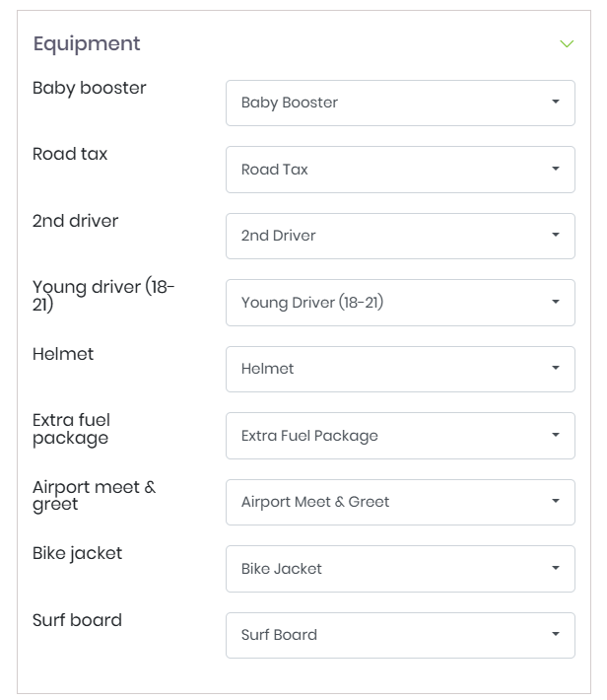Open the Airport Meet & Greet dropdown
The image size is (607, 700).
click(x=399, y=502)
